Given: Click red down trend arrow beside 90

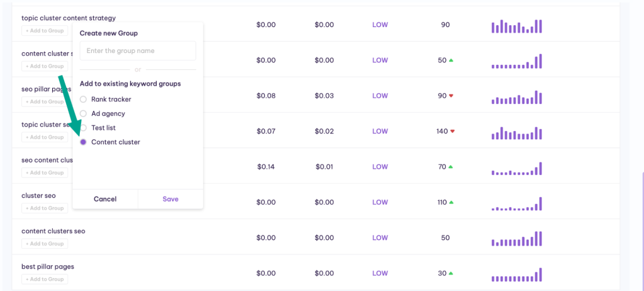Looking at the screenshot, I should 451,96.
